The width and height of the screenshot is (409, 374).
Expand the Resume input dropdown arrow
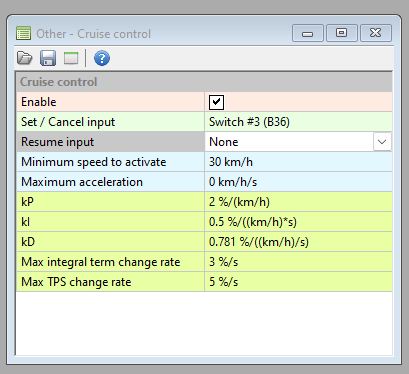point(382,142)
